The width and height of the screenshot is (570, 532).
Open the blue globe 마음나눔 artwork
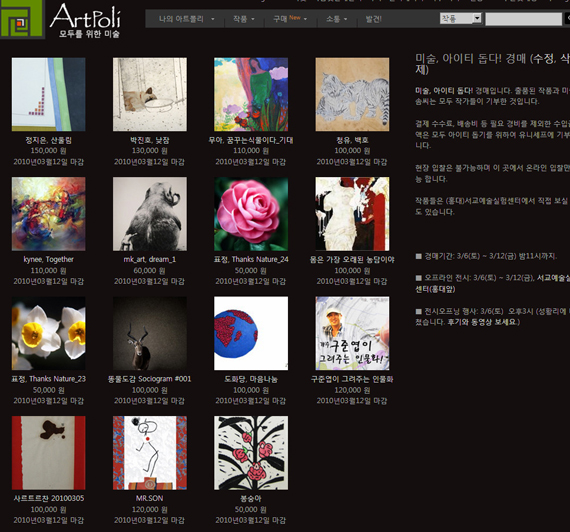[x=251, y=333]
